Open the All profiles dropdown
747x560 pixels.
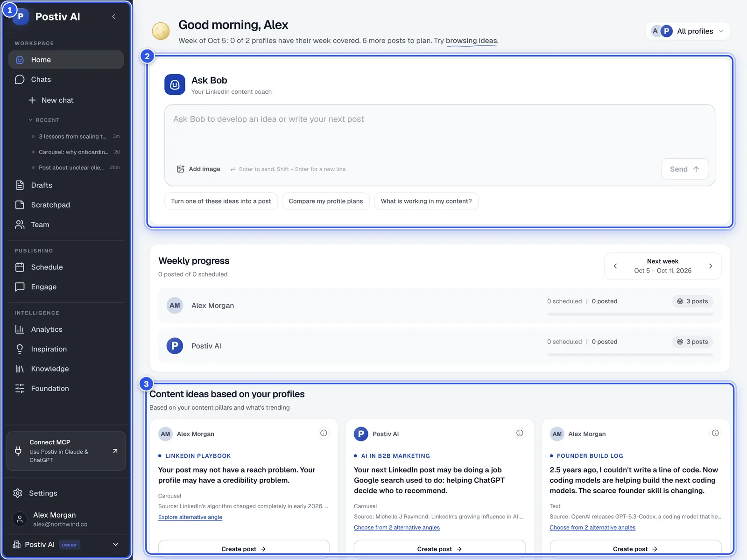688,31
